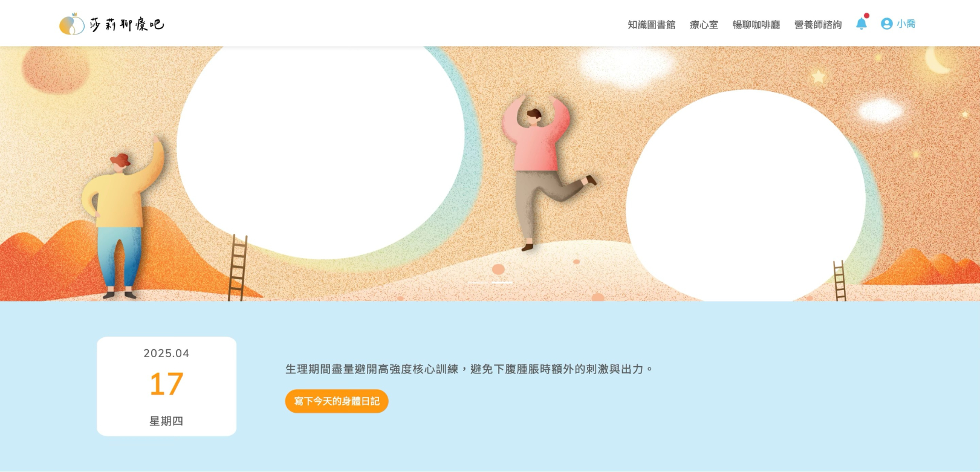The height and width of the screenshot is (472, 980).
Task: Click the yellow star in the banner sky
Action: point(818,77)
